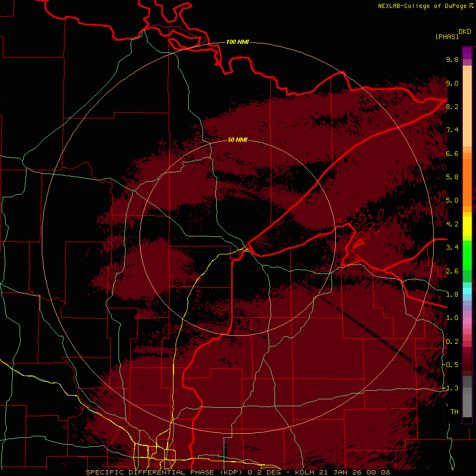
Task: Click the 5.8 value on color scale
Action: coord(452,177)
